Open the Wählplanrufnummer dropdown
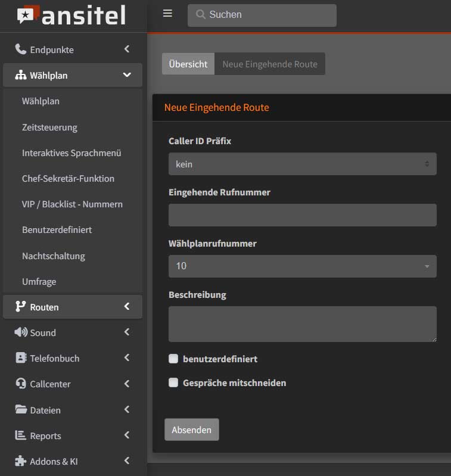Image resolution: width=451 pixels, height=476 pixels. pos(303,266)
